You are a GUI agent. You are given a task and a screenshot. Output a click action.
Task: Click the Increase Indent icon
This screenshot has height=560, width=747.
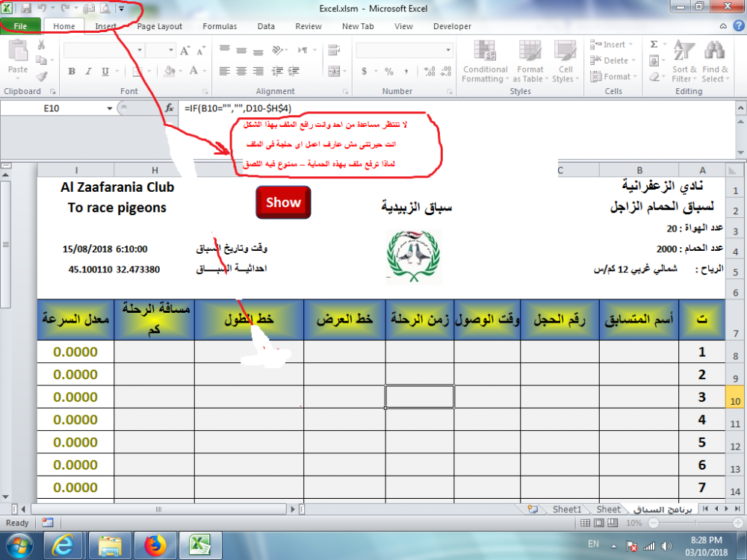[x=294, y=72]
